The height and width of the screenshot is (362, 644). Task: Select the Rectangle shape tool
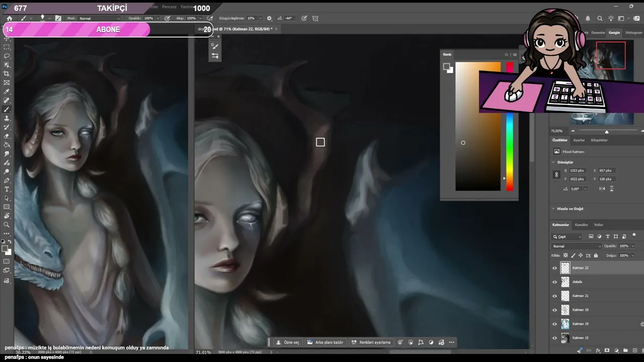coord(7,207)
